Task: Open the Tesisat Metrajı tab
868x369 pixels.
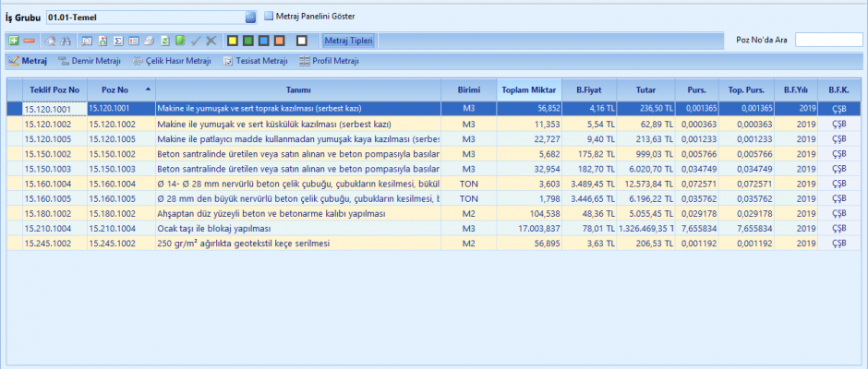Action: coord(256,61)
